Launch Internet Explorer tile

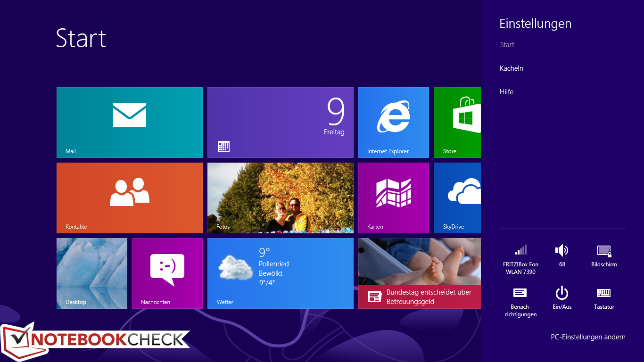click(x=394, y=123)
